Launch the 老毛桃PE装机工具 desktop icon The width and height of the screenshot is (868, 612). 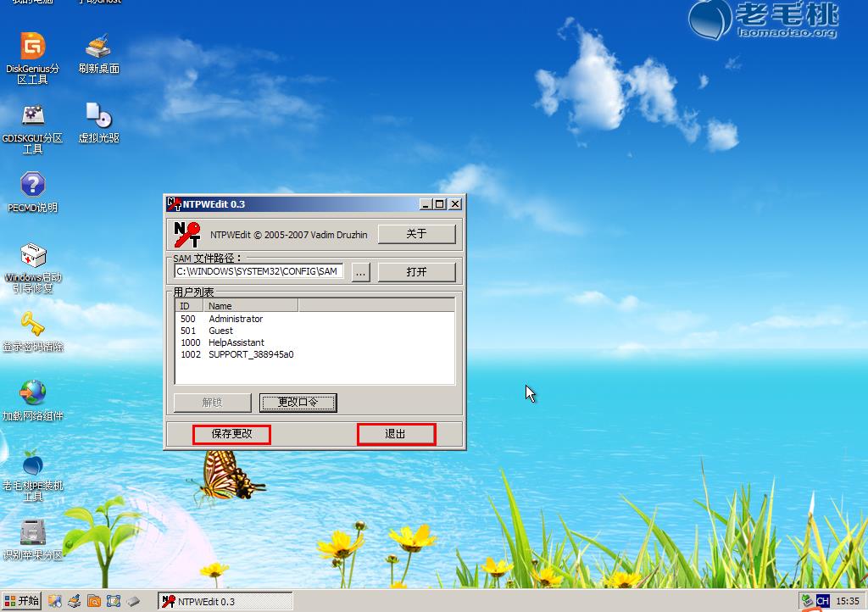(x=32, y=465)
